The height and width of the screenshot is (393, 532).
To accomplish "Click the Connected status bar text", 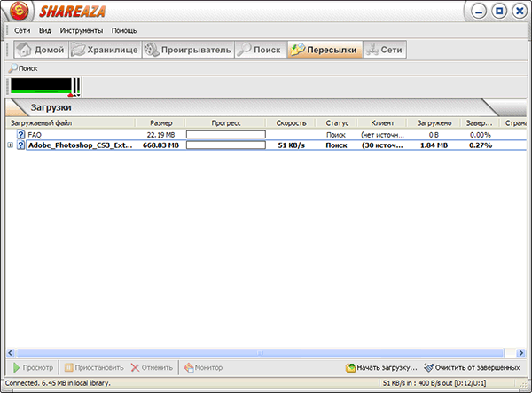I will [x=58, y=383].
